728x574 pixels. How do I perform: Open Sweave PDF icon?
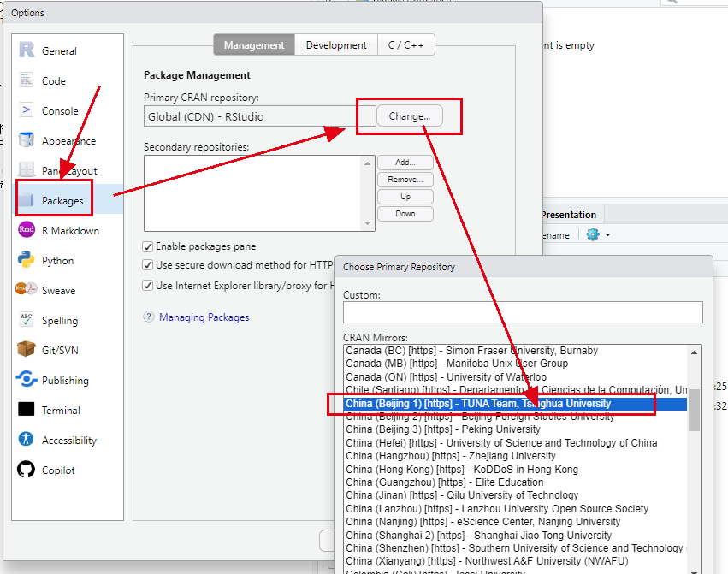26,289
